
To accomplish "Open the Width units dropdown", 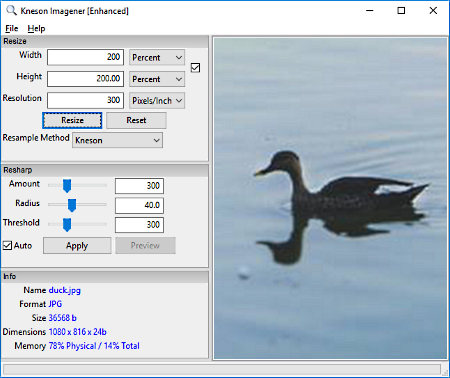I will 157,58.
